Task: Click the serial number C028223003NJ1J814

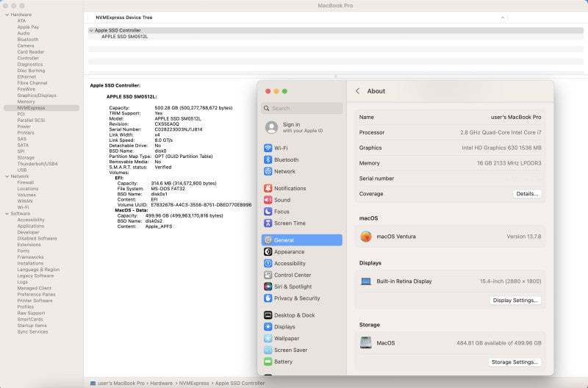Action: click(179, 129)
